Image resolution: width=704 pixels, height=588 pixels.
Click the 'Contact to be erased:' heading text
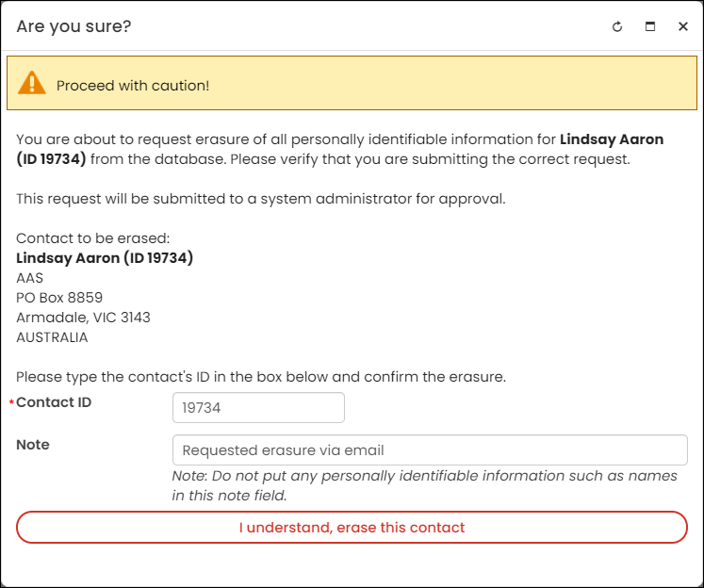pos(93,237)
